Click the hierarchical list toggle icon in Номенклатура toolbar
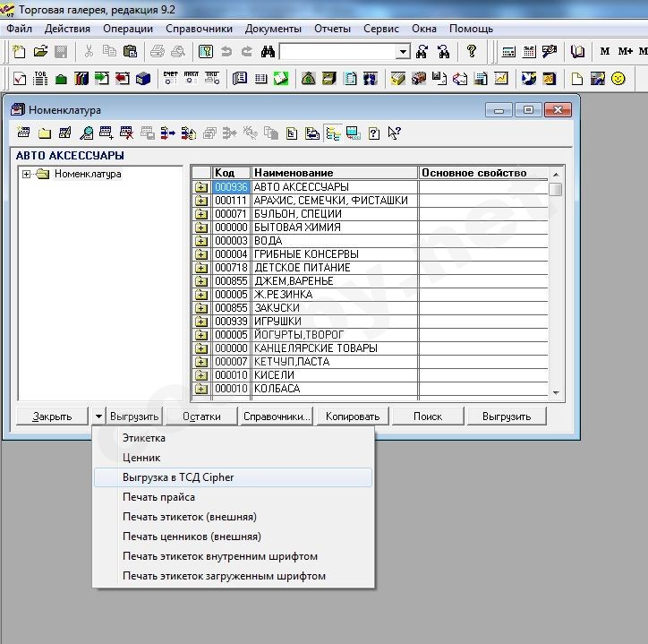Screen dimensions: 648x644 (333, 134)
